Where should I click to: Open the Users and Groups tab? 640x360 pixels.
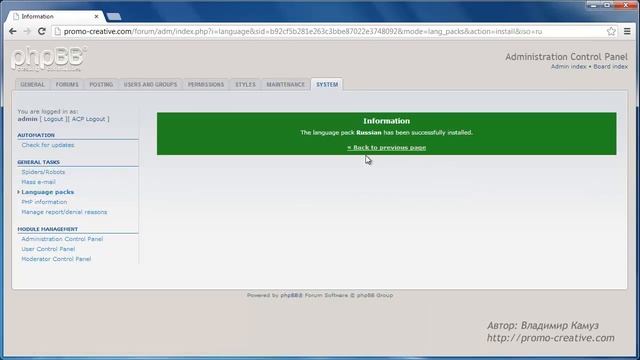pyautogui.click(x=150, y=84)
